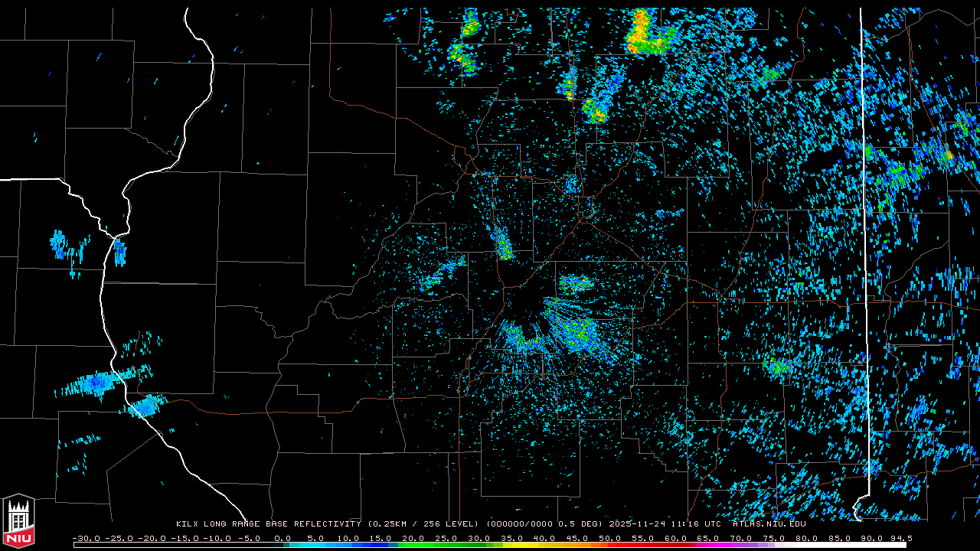Click the 2025-11-24 11:16 UTC timestamp
The height and width of the screenshot is (551, 980).
(x=665, y=524)
